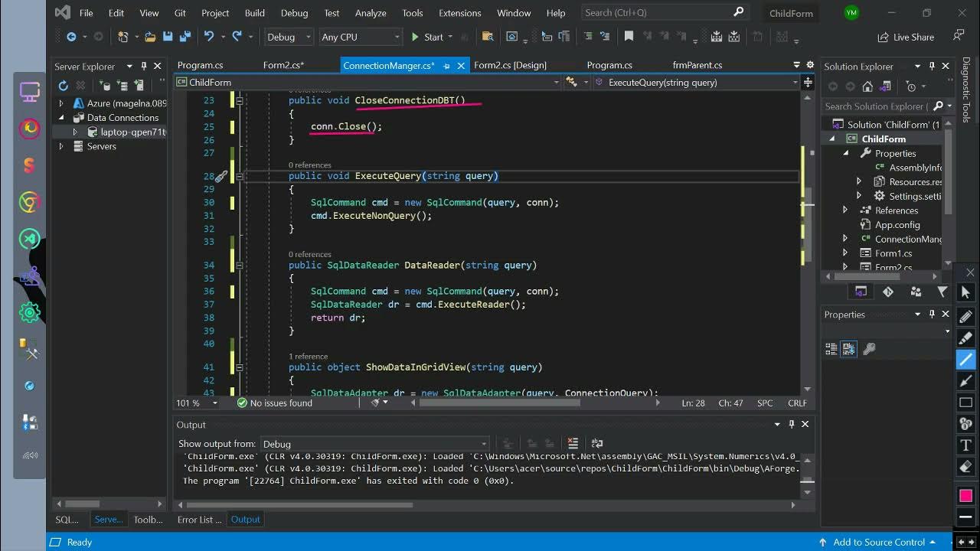
Task: Click the Solution Explorer search magnifier
Action: pyautogui.click(x=939, y=106)
